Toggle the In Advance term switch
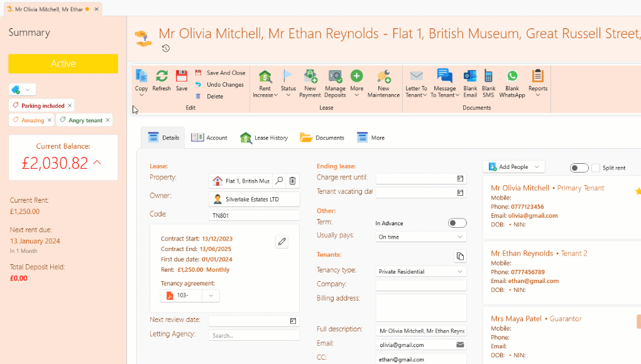Image resolution: width=641 pixels, height=364 pixels. (457, 223)
